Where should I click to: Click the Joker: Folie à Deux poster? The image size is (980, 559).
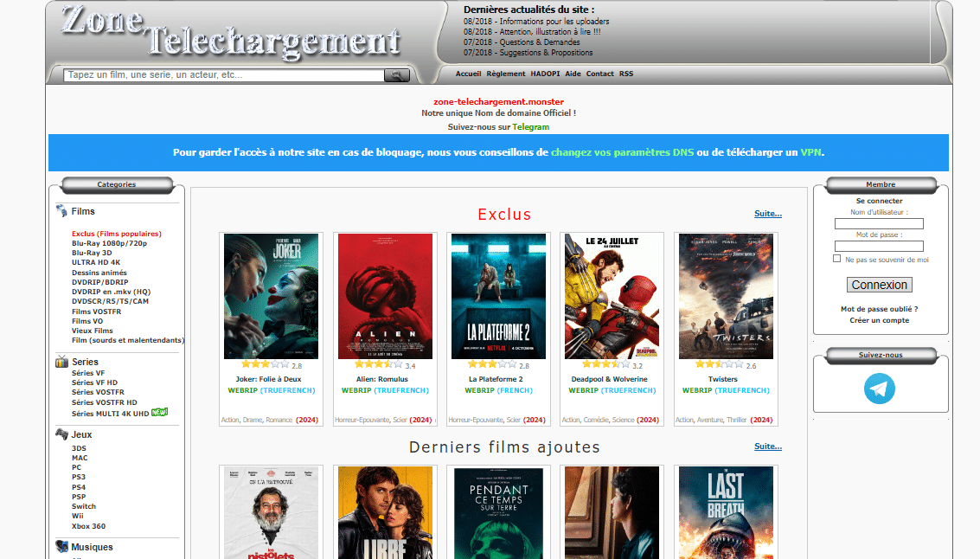[x=271, y=296]
